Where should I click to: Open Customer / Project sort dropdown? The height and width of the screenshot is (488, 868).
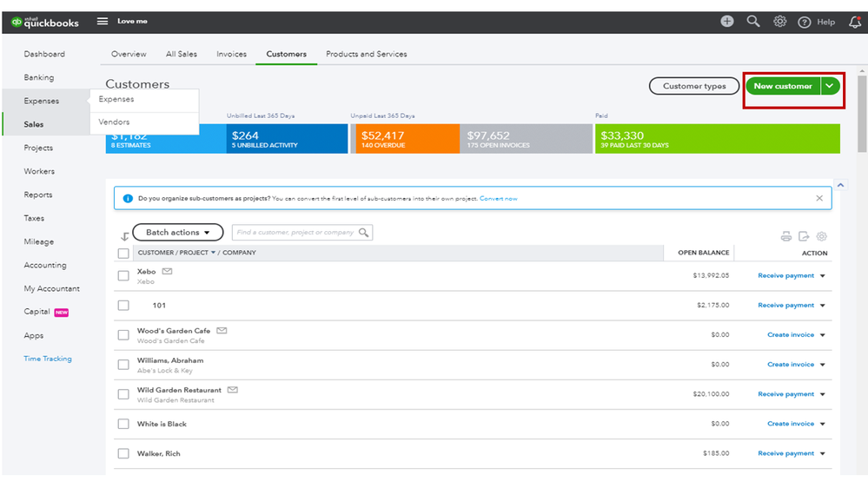tap(213, 253)
